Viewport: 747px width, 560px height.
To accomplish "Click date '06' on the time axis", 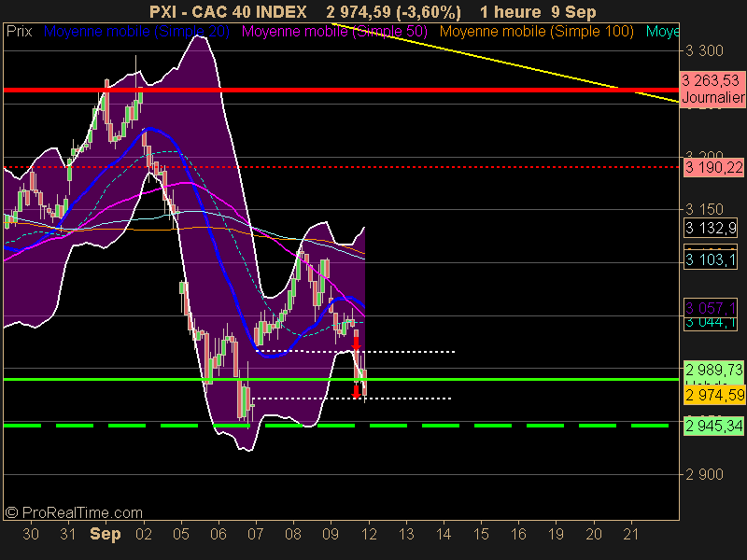I will [x=218, y=534].
